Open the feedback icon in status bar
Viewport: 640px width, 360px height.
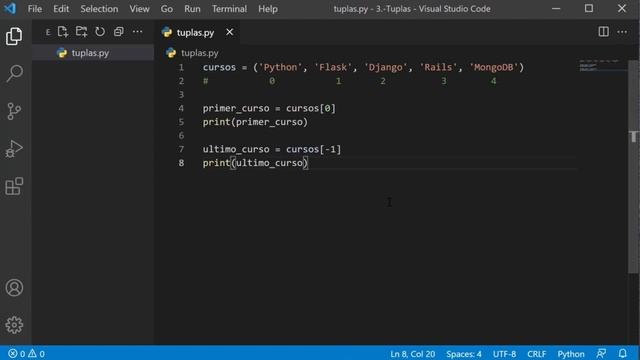tap(601, 353)
